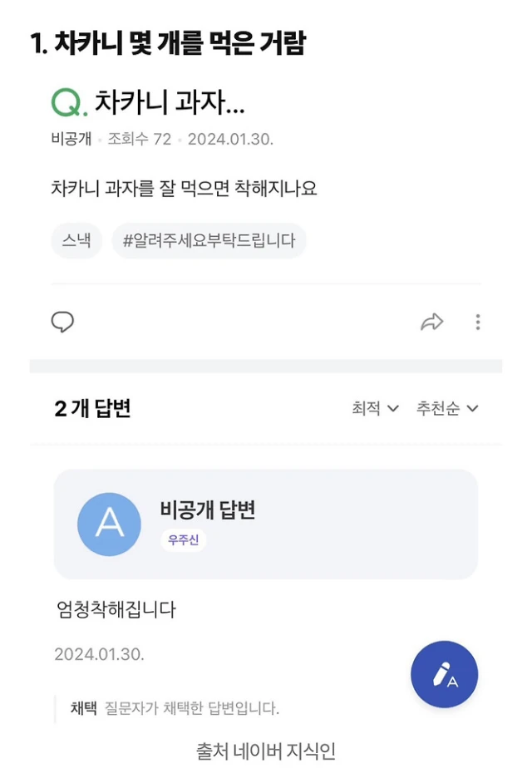Tap the floating write answer pencil button
532x773 pixels.
(444, 674)
